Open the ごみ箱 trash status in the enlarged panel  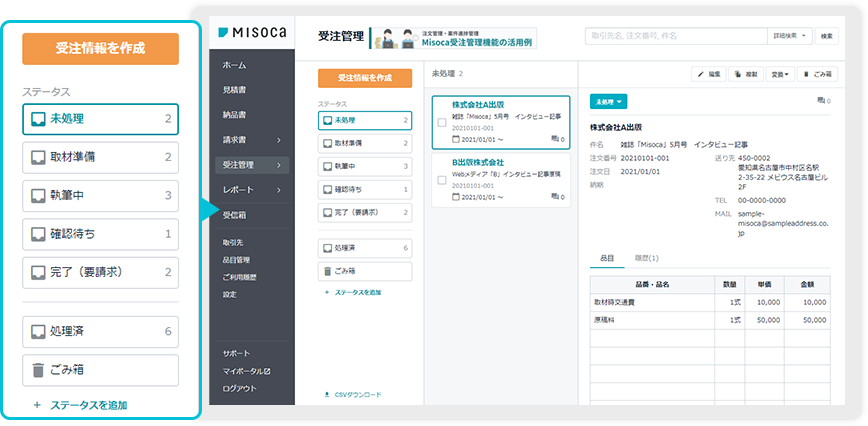(100, 369)
